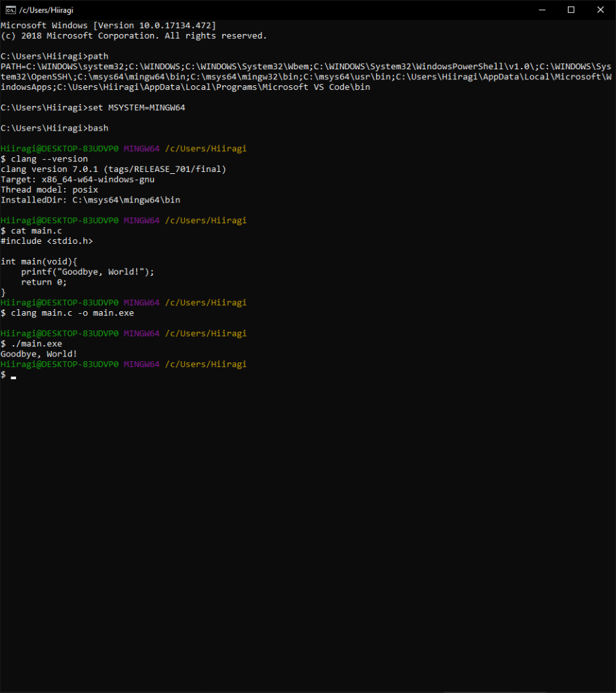Viewport: 616px width, 693px height.
Task: Close the terminal window
Action: coord(601,9)
